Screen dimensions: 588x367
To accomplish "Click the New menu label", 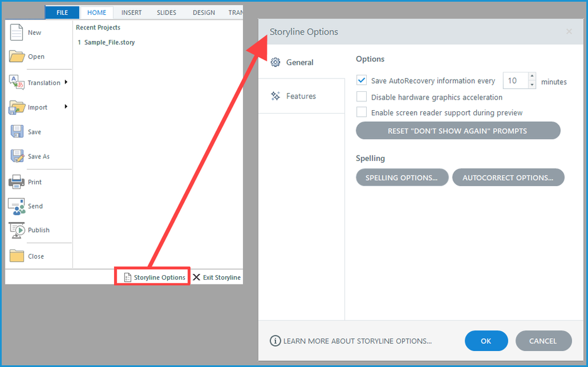I will (35, 32).
